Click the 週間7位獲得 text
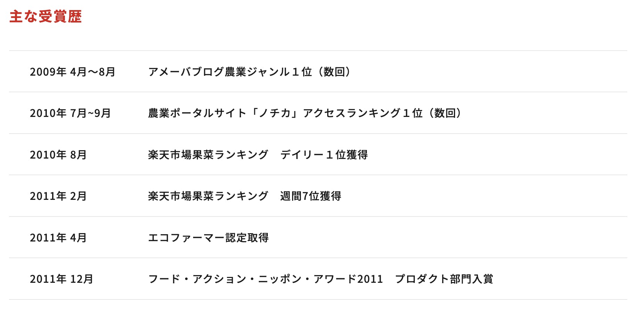The height and width of the screenshot is (322, 644). click(x=311, y=196)
